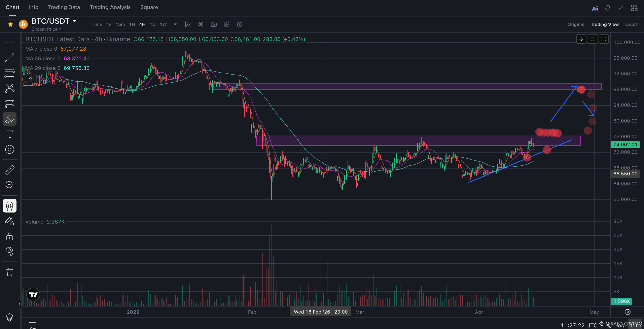The height and width of the screenshot is (329, 644).
Task: Open the Chart tab
Action: pyautogui.click(x=12, y=7)
